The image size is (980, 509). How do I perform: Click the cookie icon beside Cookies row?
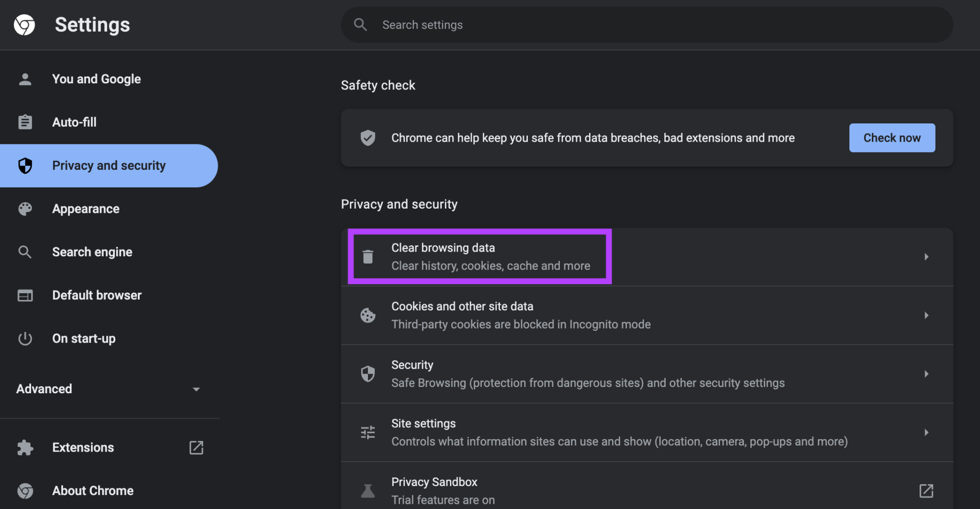(367, 315)
